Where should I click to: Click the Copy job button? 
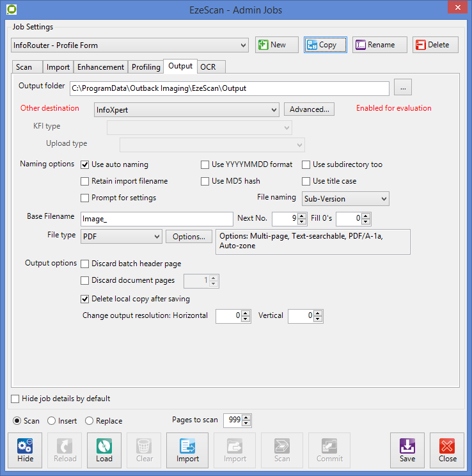point(326,45)
